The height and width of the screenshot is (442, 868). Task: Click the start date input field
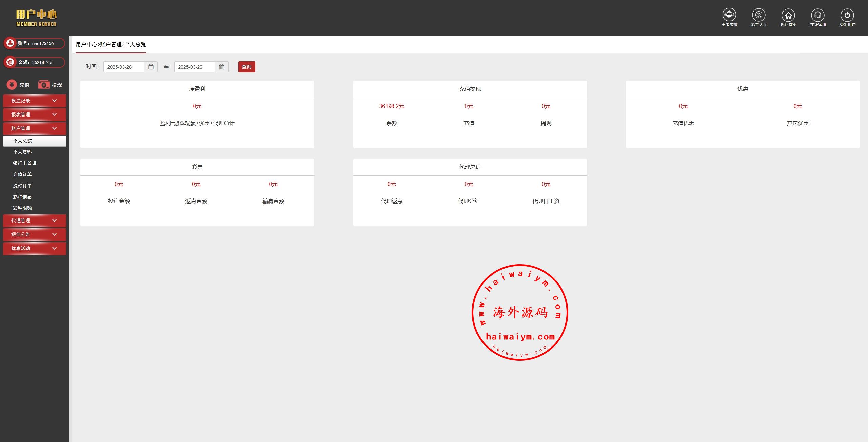click(123, 67)
